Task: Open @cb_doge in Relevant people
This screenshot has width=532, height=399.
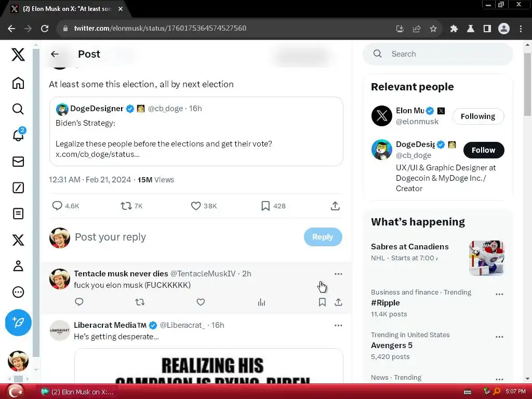Action: click(x=414, y=155)
